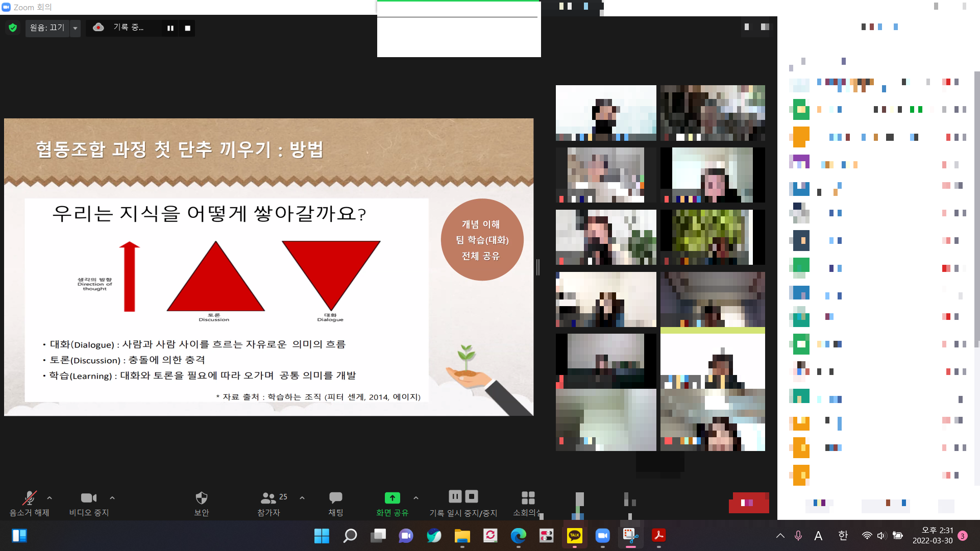Screen dimensions: 980x551
Task: Click the 기록 중... recording status label
Action: [129, 27]
